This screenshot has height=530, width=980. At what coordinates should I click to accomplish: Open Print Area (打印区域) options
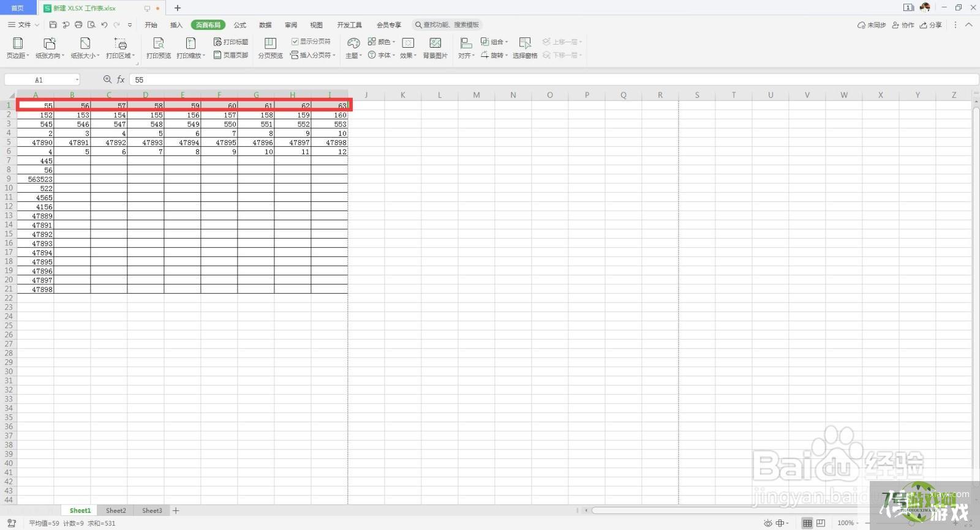(x=121, y=48)
